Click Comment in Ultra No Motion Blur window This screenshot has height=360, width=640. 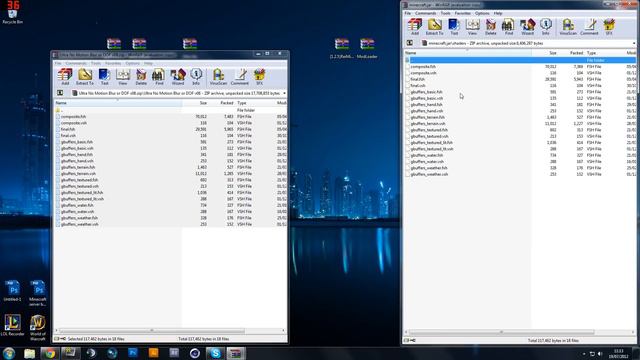pyautogui.click(x=240, y=77)
